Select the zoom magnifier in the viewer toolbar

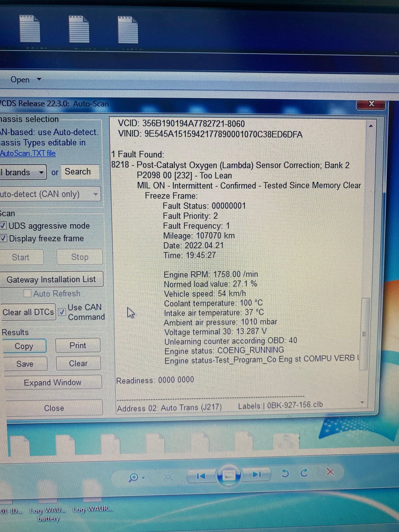(134, 478)
